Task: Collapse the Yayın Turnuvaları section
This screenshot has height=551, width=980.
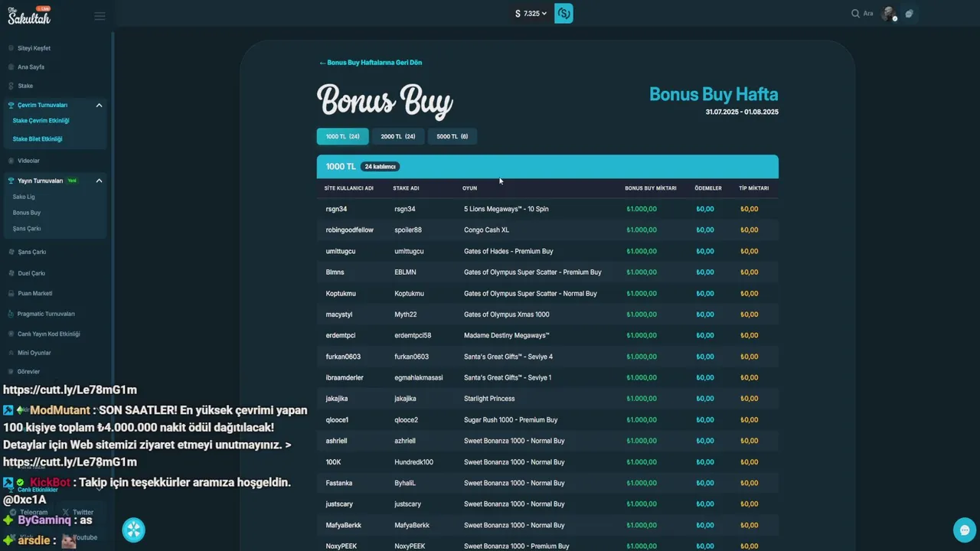Action: [99, 181]
